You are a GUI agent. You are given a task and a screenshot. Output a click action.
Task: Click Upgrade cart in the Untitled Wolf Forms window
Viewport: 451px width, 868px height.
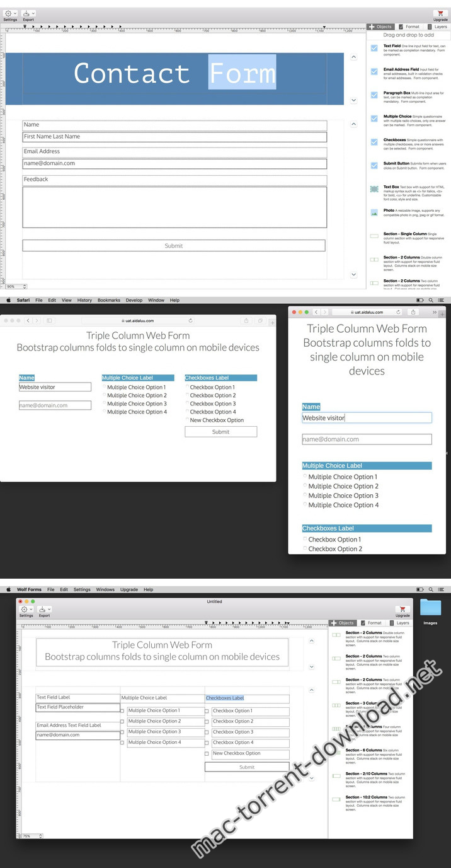(402, 610)
